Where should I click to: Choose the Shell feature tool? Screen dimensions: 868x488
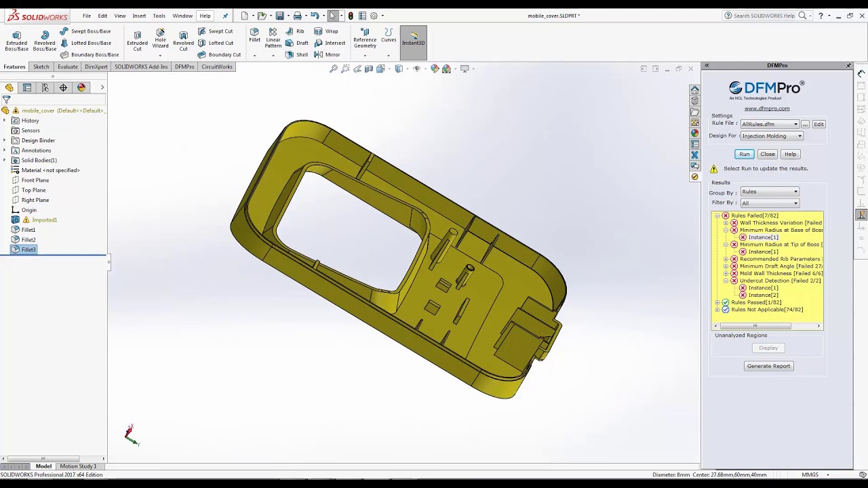tap(297, 55)
